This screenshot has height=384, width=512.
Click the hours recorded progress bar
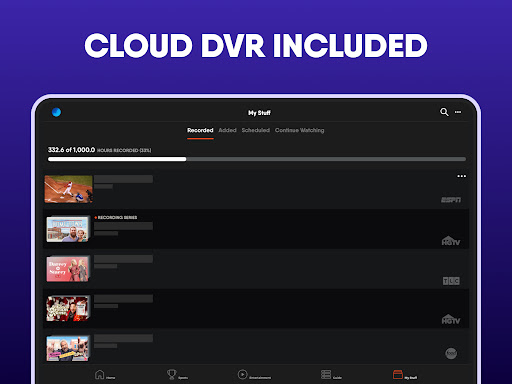257,159
